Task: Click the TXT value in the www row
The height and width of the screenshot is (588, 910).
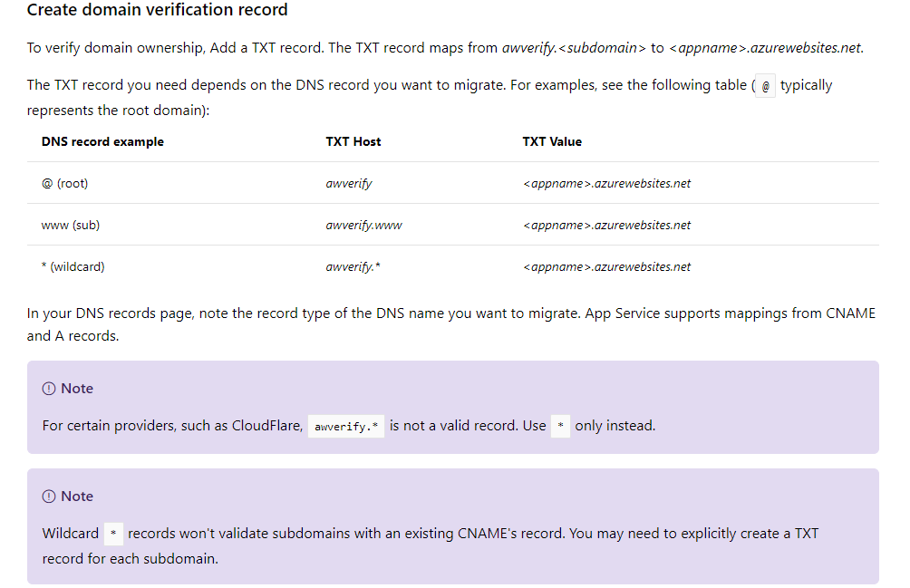Action: (607, 225)
